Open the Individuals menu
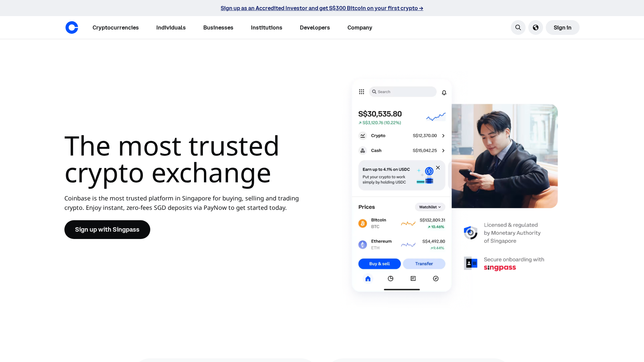 171,27
